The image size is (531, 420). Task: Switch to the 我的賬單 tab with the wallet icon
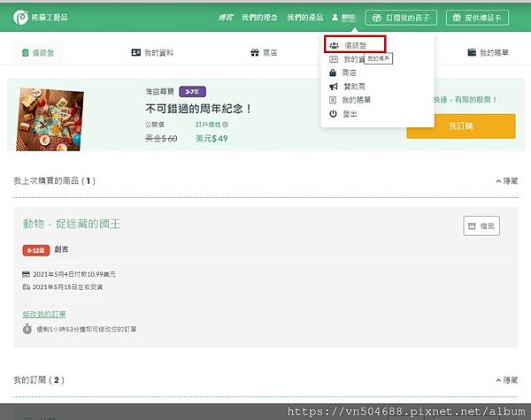click(488, 53)
